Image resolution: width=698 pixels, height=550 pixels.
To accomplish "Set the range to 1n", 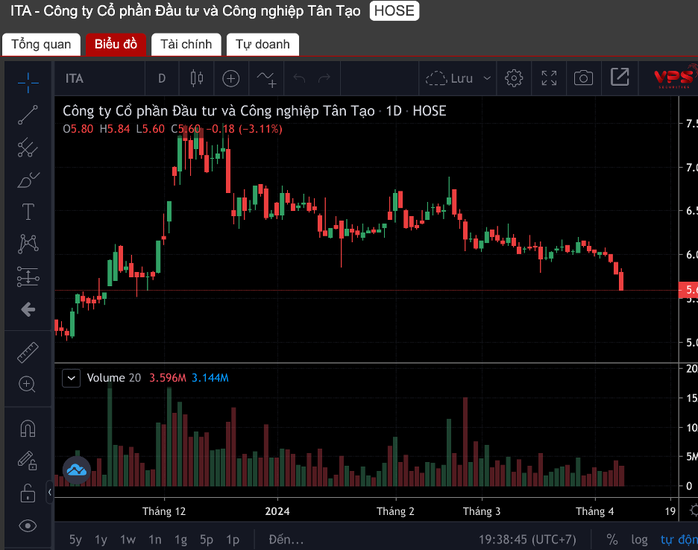I will tap(155, 540).
